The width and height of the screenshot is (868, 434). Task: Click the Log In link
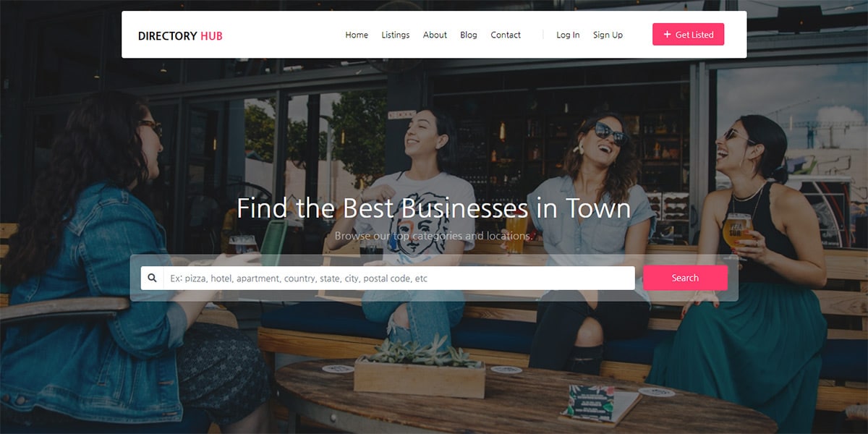point(568,35)
